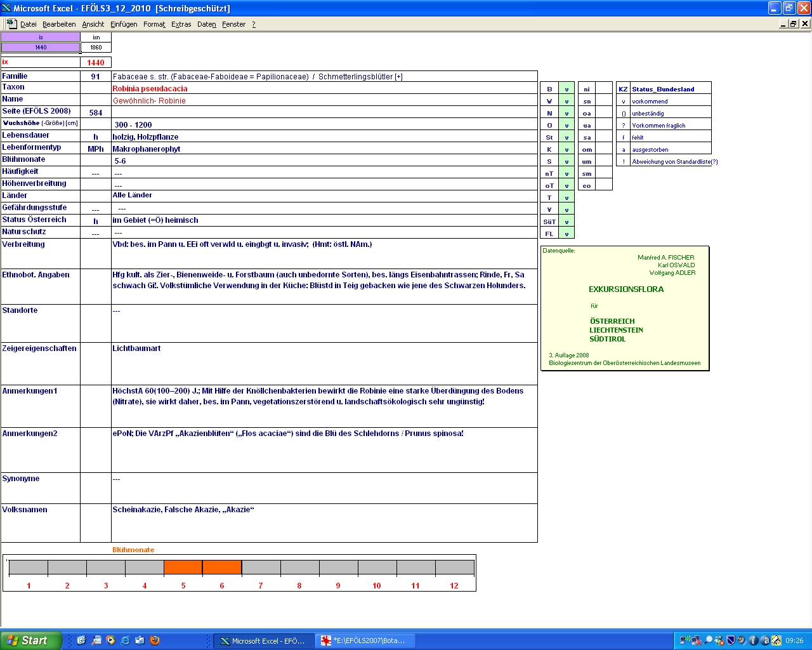
Task: Click the round 'i' info tray icon
Action: point(753,640)
